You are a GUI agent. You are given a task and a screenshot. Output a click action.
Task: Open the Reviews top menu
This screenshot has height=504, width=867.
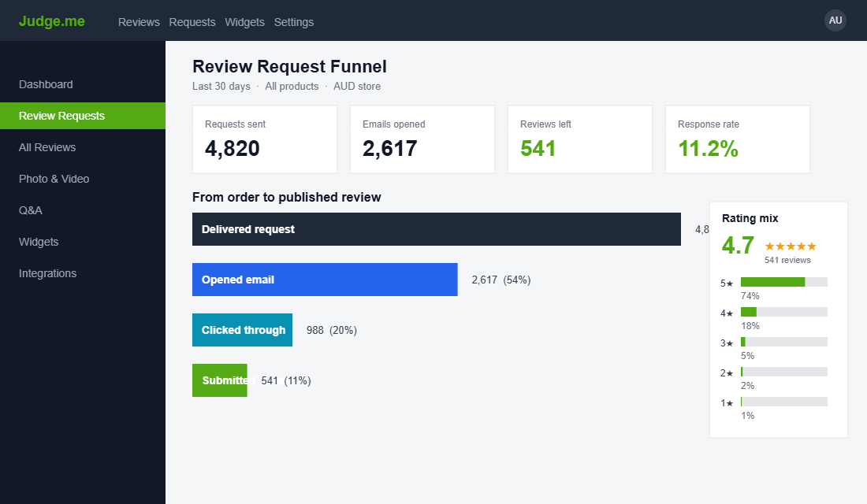click(x=139, y=22)
